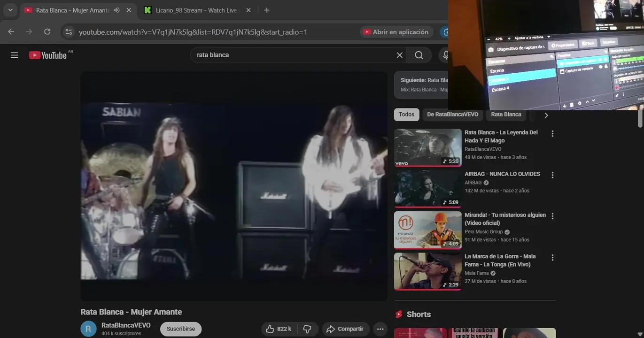Open 'Miranda! - Tu misterioso alguien' title
Viewport: 644px width, 338px height.
[x=505, y=219]
